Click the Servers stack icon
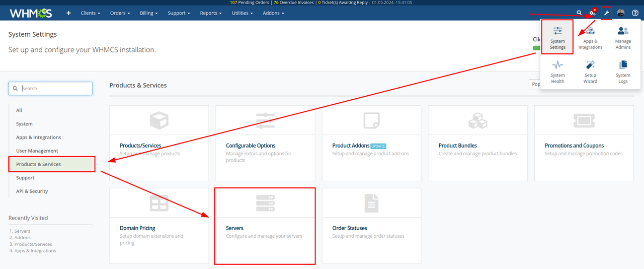Viewport: 644px width, 269px height. (265, 203)
